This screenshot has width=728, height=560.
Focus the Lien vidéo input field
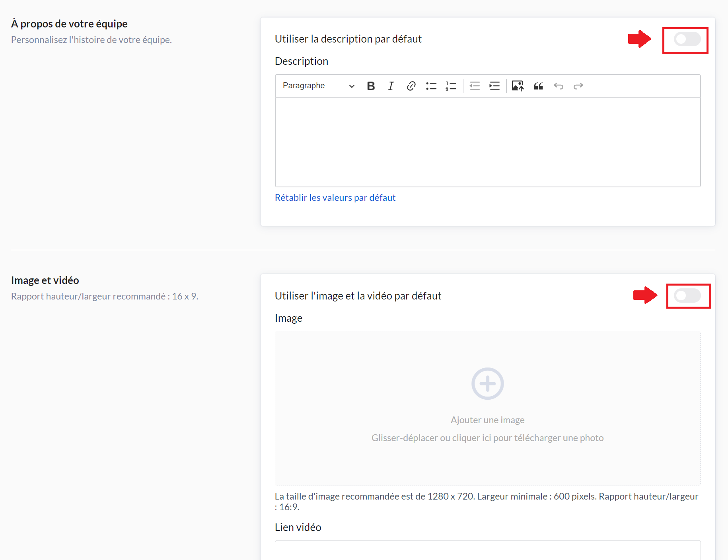click(487, 550)
